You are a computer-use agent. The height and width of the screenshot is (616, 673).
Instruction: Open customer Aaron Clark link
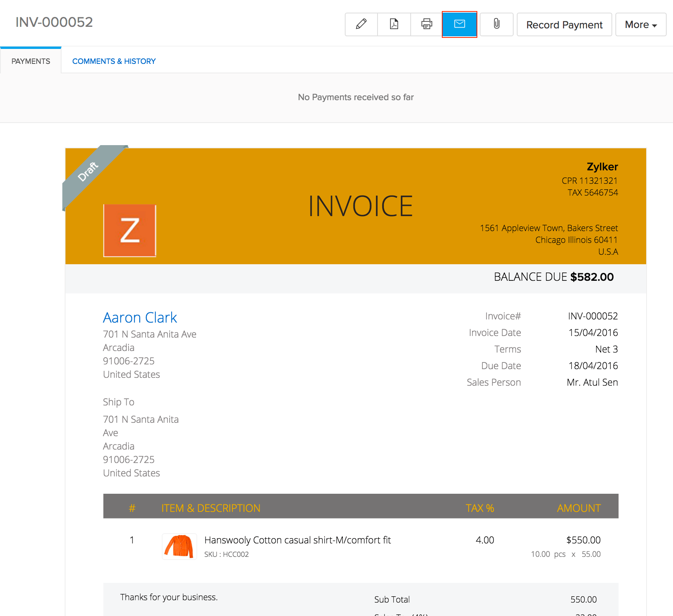[140, 317]
